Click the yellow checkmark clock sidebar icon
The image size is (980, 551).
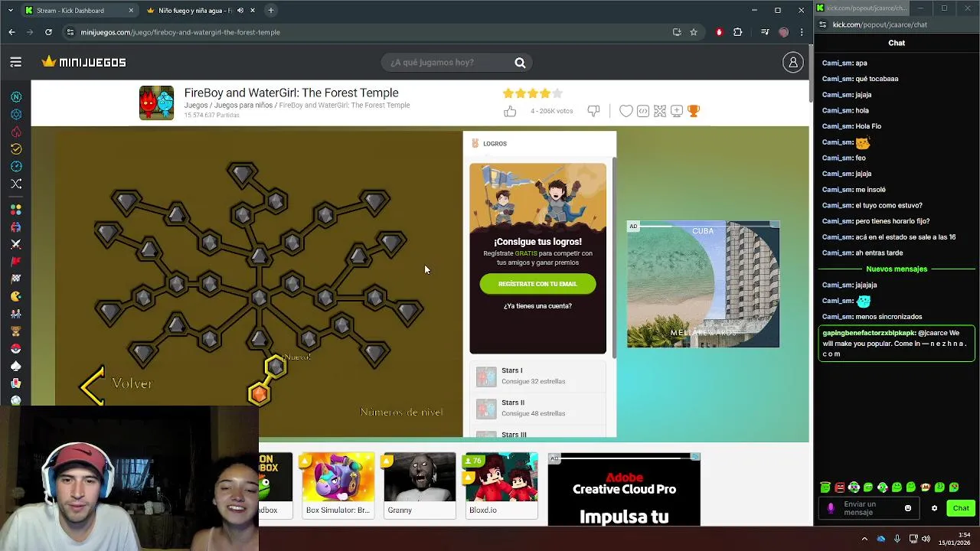point(16,149)
